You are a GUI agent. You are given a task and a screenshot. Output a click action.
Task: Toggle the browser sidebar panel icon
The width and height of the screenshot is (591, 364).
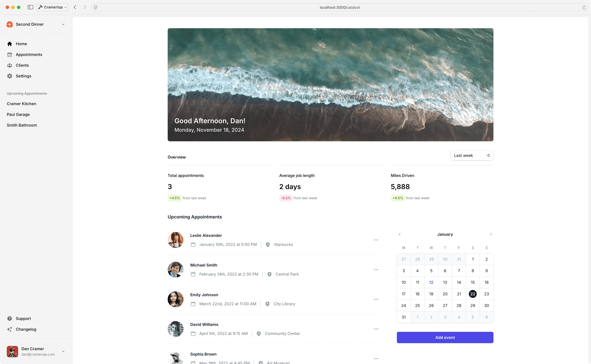30,7
